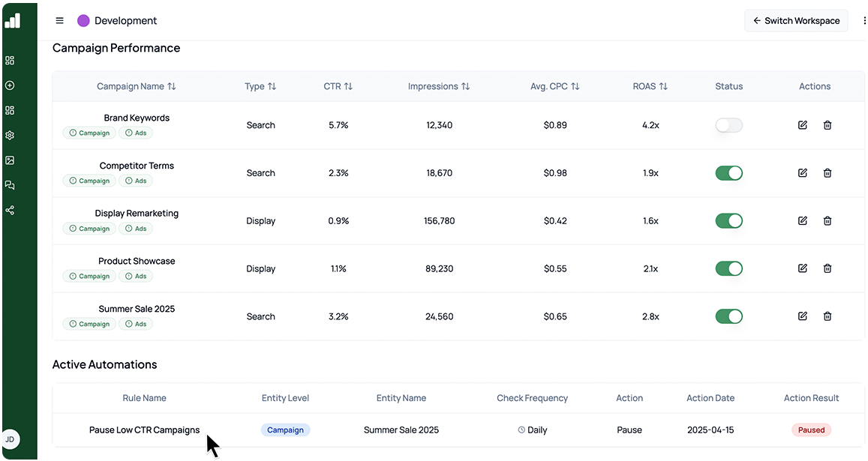Screen dimensions: 868x461
Task: Click the $0.98 Avg. CPC value
Action: (554, 172)
